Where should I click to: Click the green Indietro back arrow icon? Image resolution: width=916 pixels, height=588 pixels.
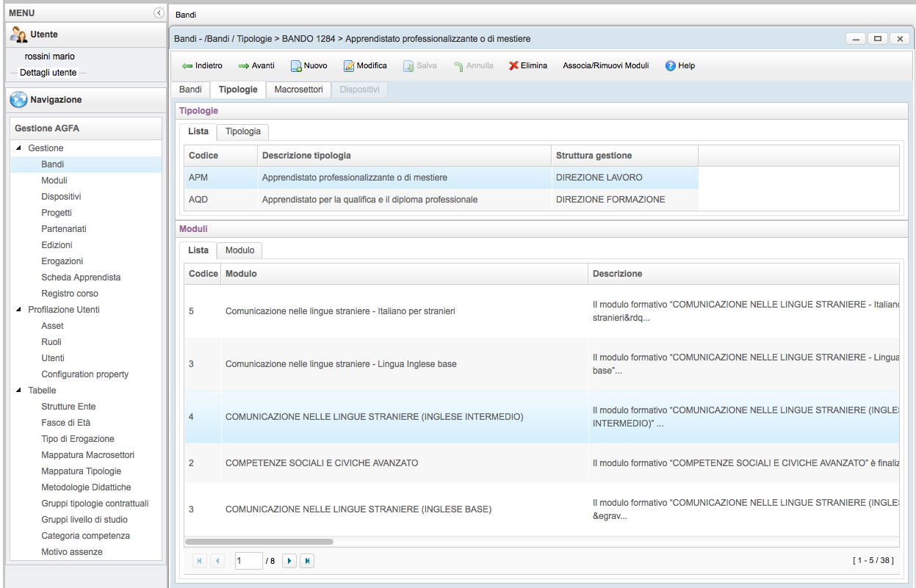187,66
